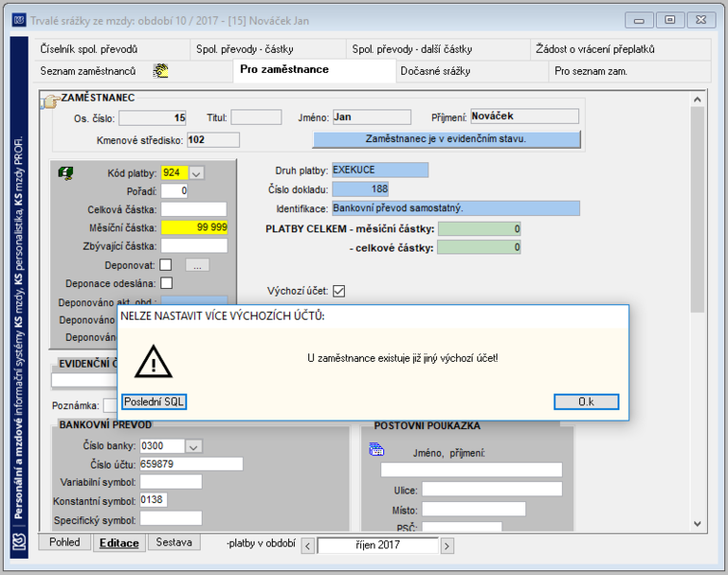728x575 pixels.
Task: Click the KS application icon in title bar
Action: click(19, 20)
